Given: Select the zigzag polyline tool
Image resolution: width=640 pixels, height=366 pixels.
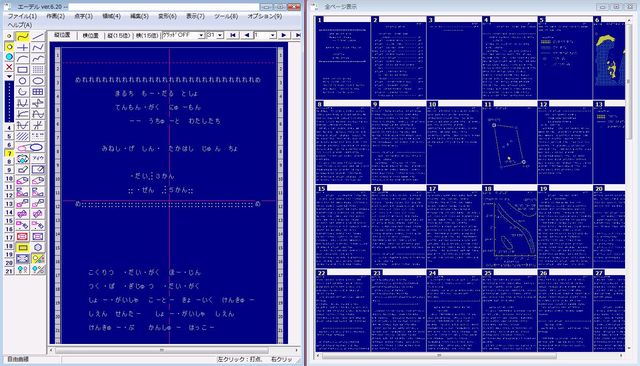Looking at the screenshot, I should 38,48.
